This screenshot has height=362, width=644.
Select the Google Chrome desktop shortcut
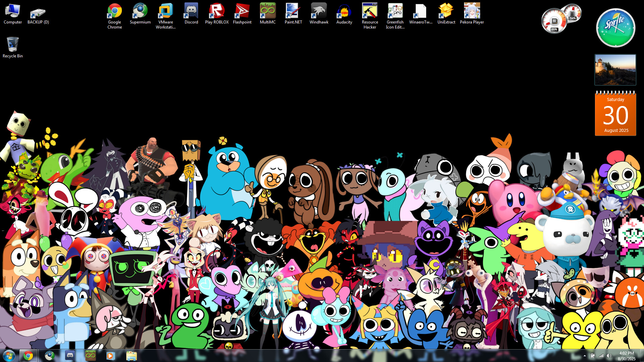click(114, 12)
